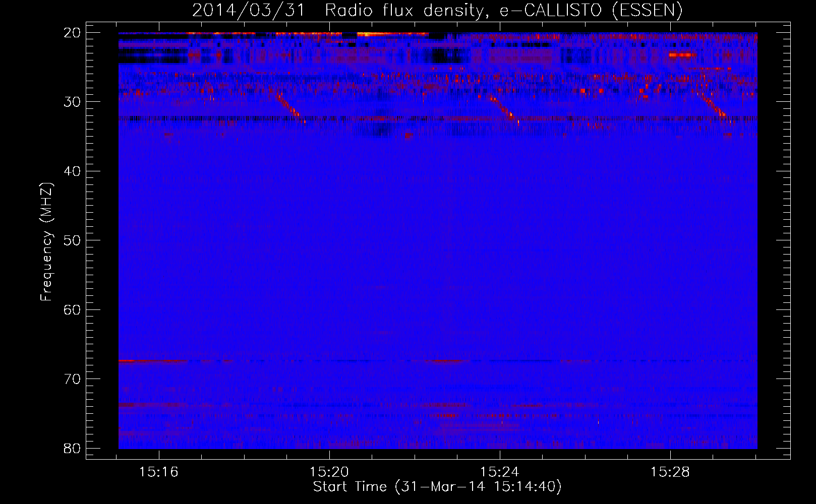Click the 15:24 time tick label
This screenshot has width=816, height=504.
pos(500,472)
